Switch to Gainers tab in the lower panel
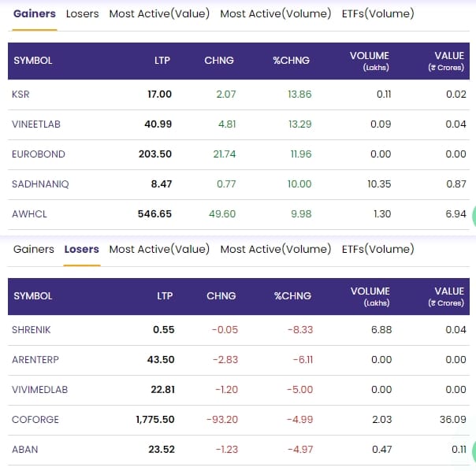Screen dimensions: 476x471 34,249
